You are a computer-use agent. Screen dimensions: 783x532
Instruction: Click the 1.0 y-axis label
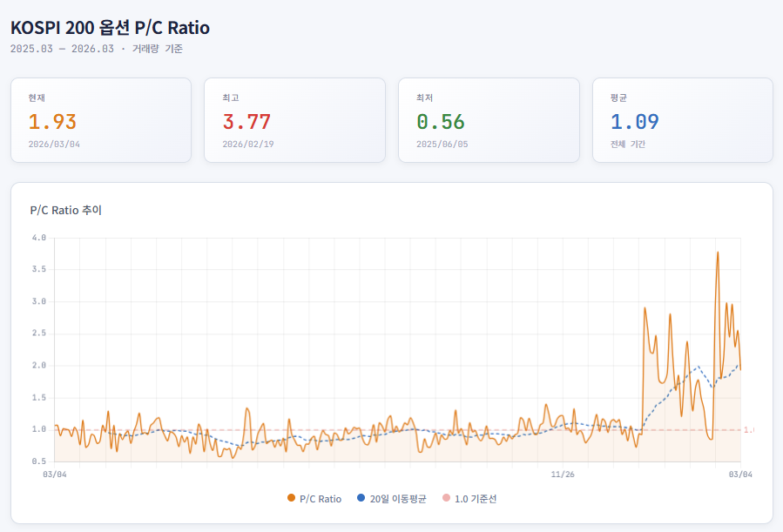tap(39, 429)
